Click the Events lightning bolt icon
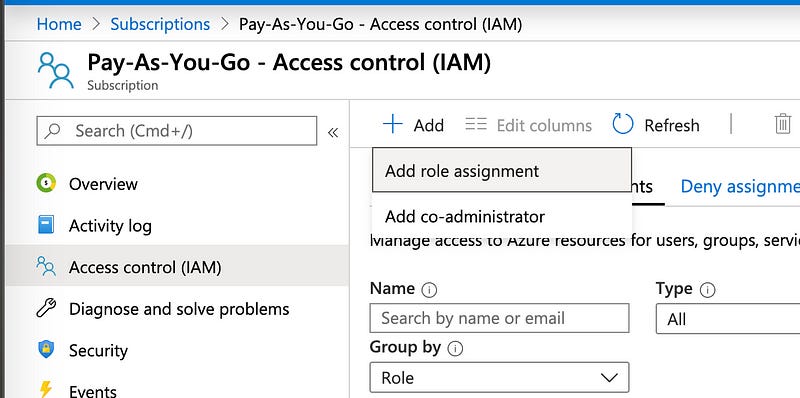The width and height of the screenshot is (800, 398). [x=46, y=389]
